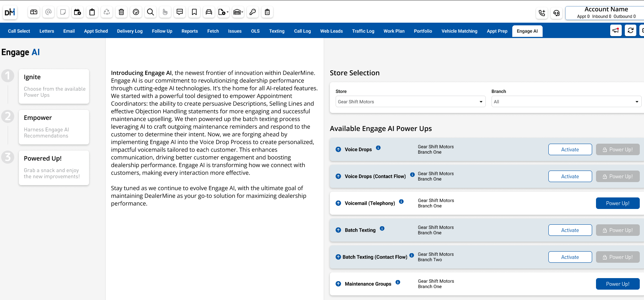Click the key icon
This screenshot has height=300, width=644.
click(x=253, y=12)
